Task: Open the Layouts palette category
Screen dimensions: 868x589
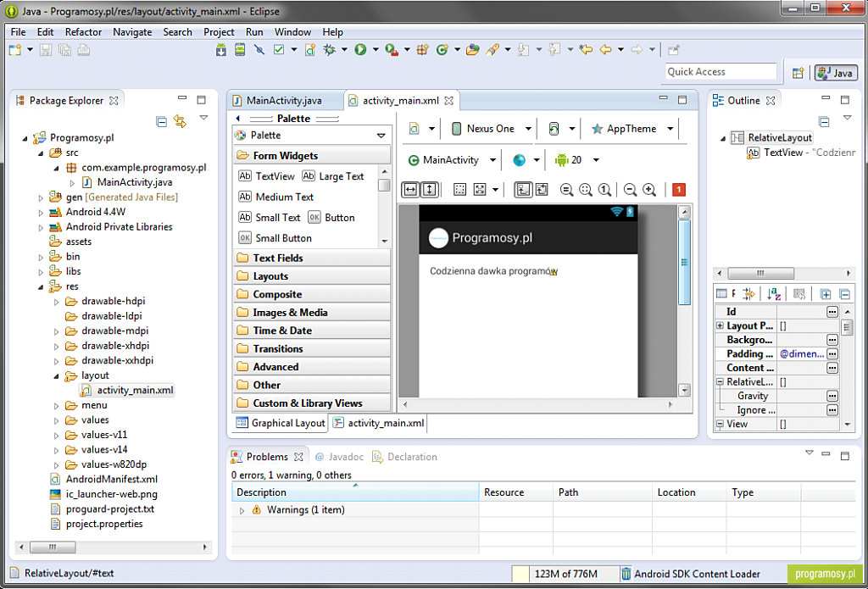Action: (312, 276)
